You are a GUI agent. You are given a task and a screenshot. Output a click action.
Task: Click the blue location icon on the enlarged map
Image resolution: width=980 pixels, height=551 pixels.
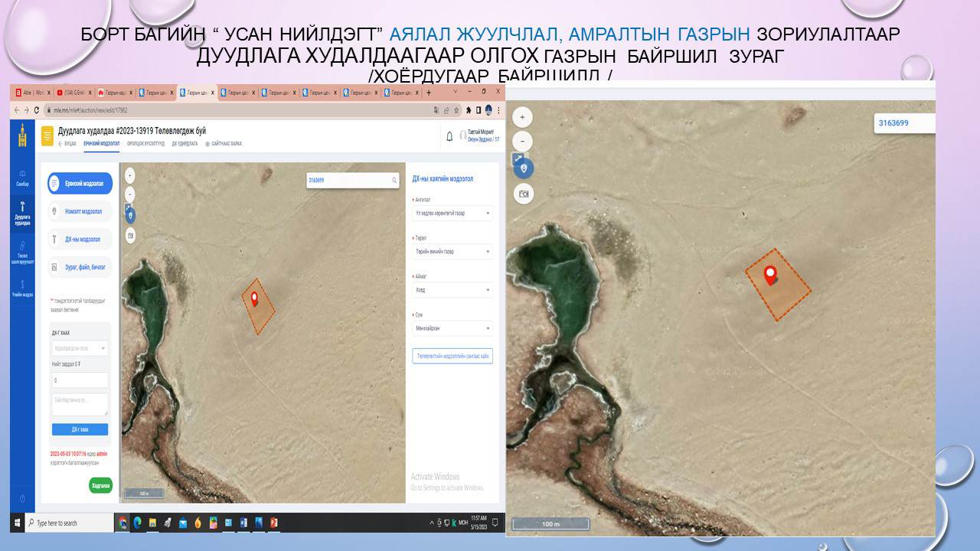(x=524, y=168)
